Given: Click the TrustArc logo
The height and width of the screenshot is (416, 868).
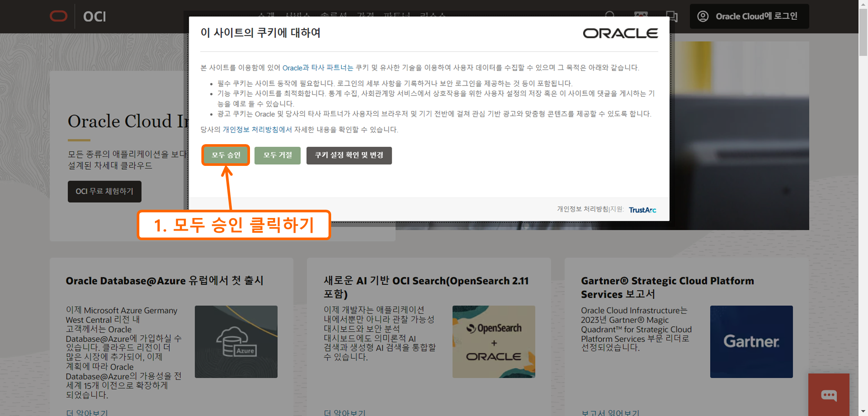Looking at the screenshot, I should pyautogui.click(x=642, y=210).
